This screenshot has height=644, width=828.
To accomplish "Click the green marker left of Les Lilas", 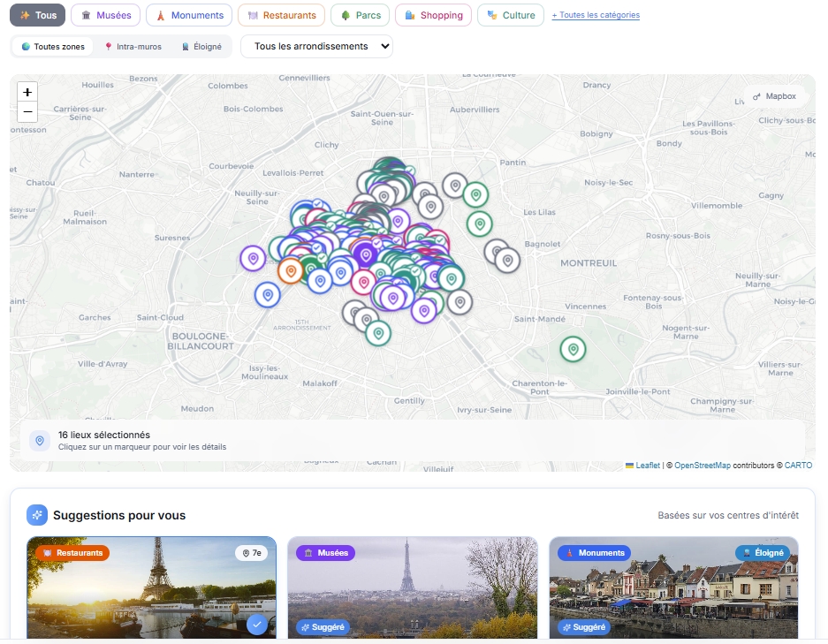I will (480, 224).
